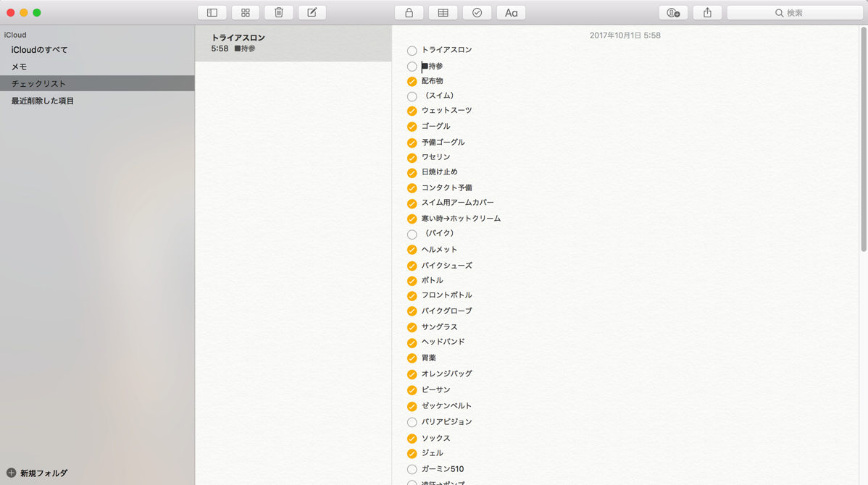Viewport: 868px width, 485px height.
Task: Select the トライアスロン note in list
Action: pyautogui.click(x=293, y=43)
